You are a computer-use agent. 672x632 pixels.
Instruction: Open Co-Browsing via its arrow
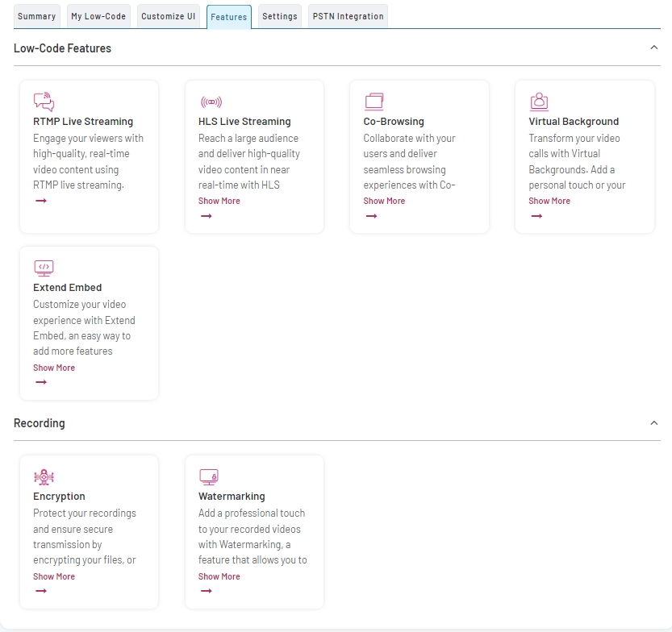pyautogui.click(x=372, y=216)
